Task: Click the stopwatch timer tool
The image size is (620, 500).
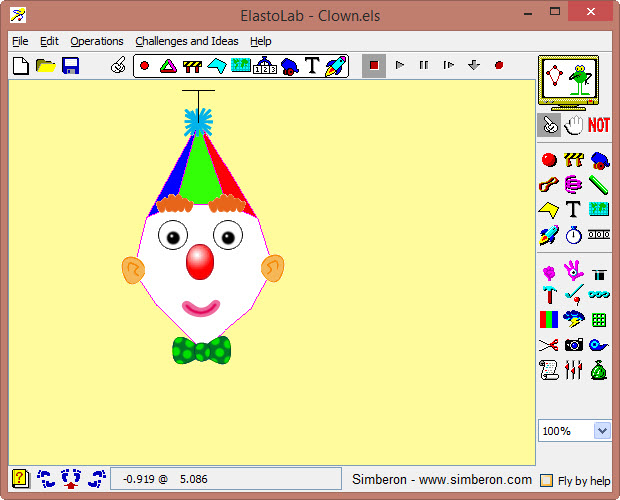Action: click(573, 236)
